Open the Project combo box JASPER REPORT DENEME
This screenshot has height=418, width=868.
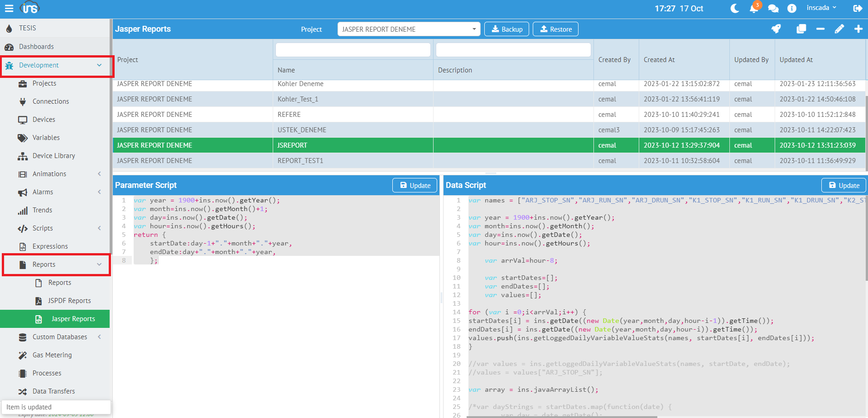tap(409, 29)
